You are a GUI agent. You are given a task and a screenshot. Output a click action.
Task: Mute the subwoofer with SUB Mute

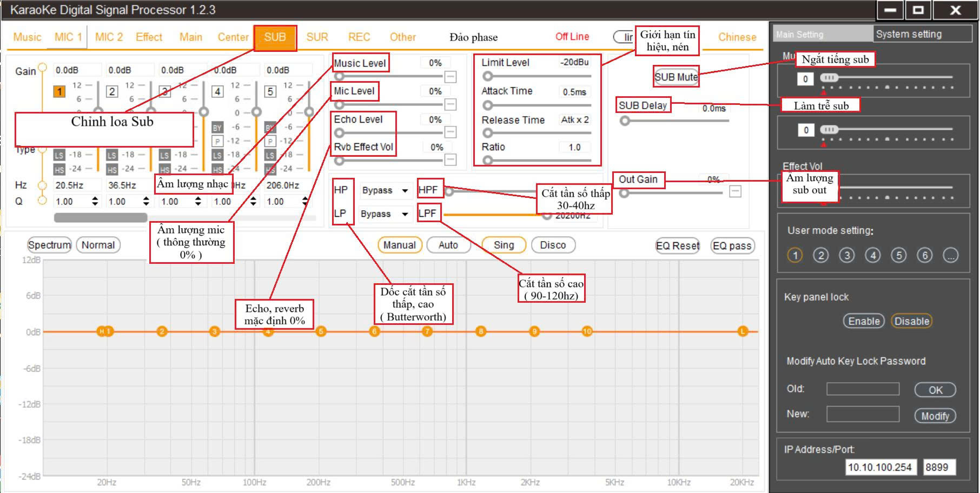[676, 77]
